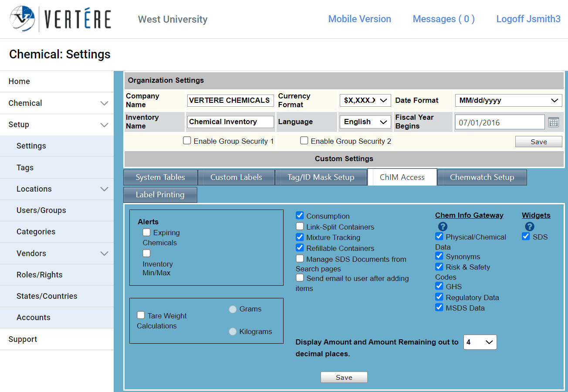Open the Label Printing tab
Screen dimensions: 568x392
160,195
